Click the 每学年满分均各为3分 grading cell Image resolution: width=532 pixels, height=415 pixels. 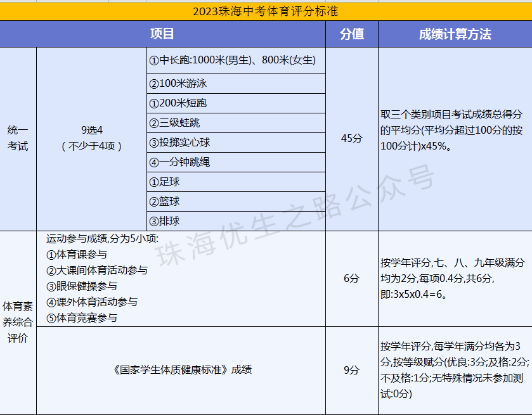(455, 370)
